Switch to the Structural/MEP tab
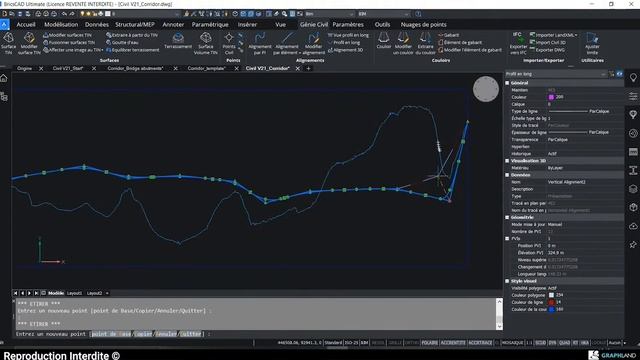This screenshot has height=360, width=640. (135, 24)
